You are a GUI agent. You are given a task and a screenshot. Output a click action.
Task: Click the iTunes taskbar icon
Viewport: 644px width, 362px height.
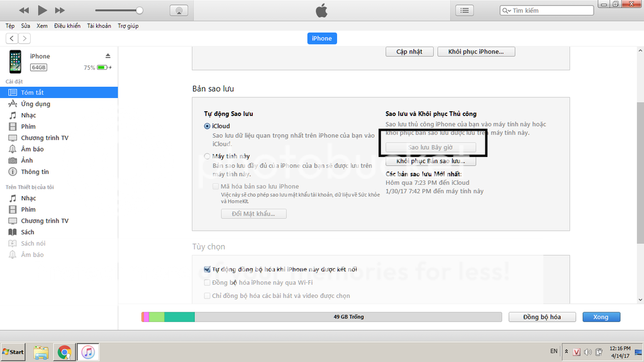88,352
